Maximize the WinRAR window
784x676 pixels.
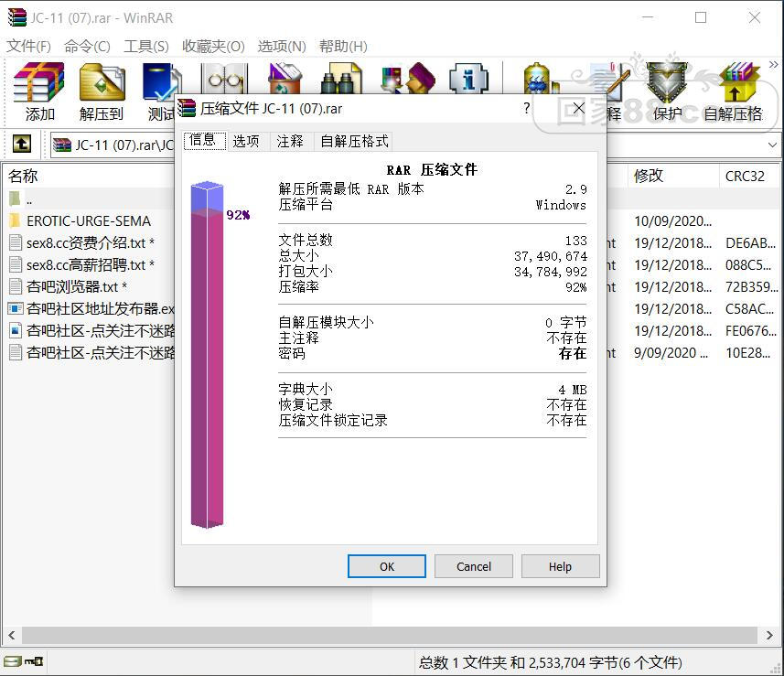[701, 18]
